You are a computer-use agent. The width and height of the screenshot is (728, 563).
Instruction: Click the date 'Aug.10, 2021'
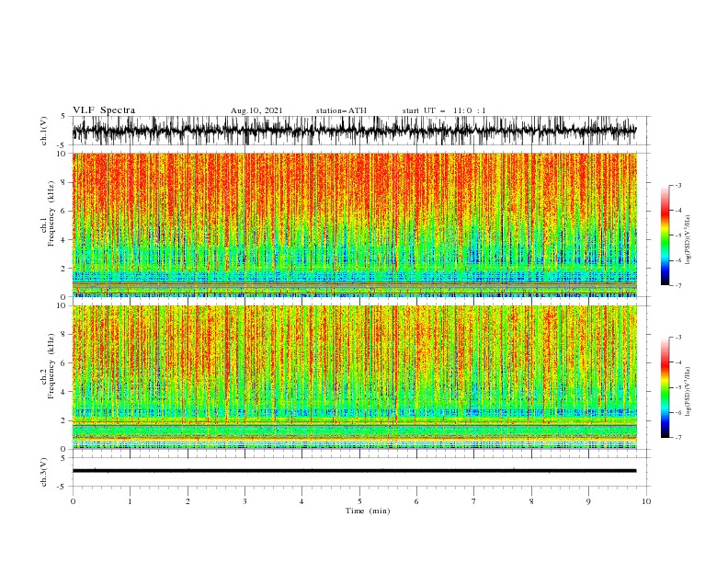[256, 110]
